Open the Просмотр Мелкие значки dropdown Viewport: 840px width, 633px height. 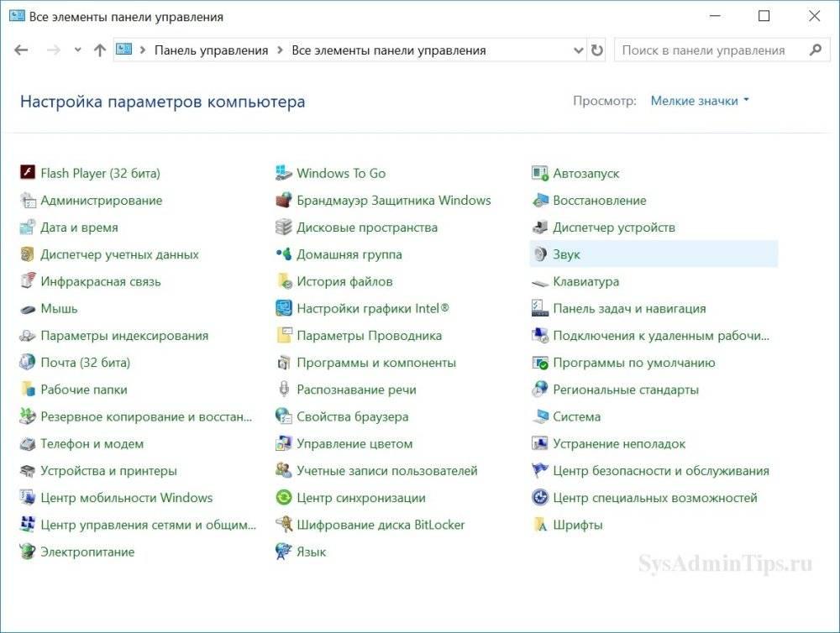(x=700, y=101)
